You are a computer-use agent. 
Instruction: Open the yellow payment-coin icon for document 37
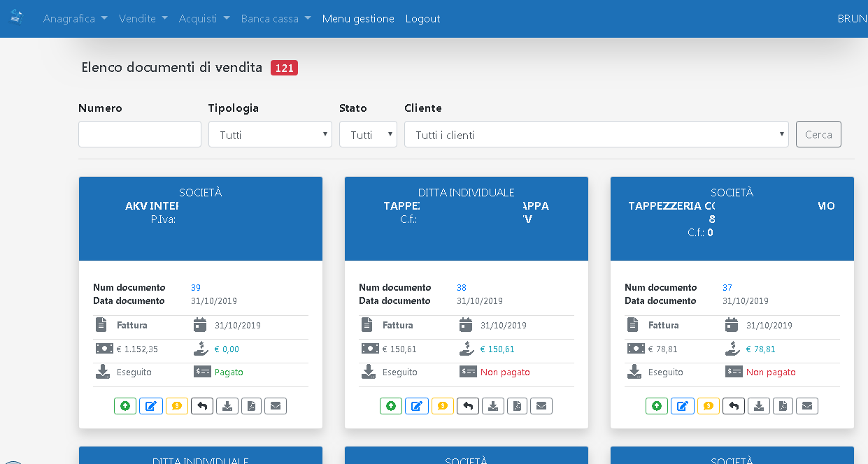(x=709, y=406)
